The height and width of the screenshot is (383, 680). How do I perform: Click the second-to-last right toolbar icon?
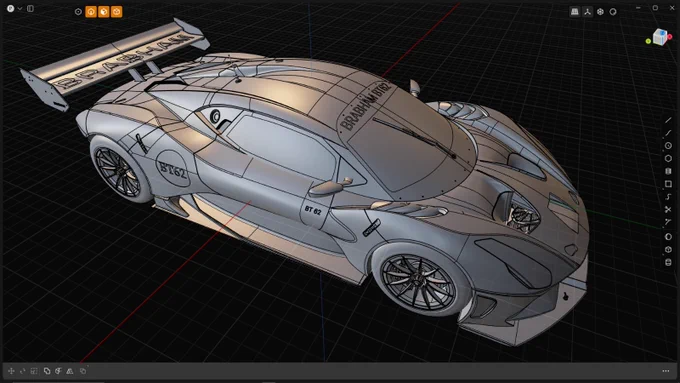click(x=668, y=249)
